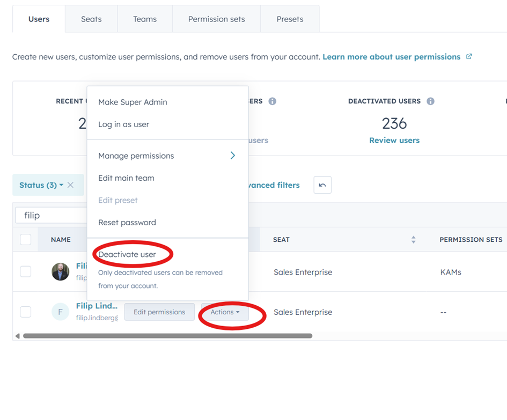
Task: Click the undo arrow icon beside filters
Action: [322, 185]
